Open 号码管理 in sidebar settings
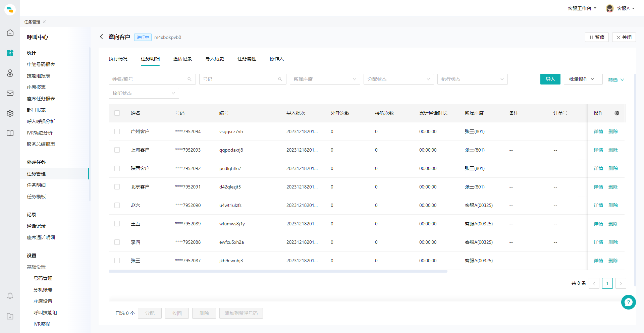The image size is (644, 333). (43, 278)
